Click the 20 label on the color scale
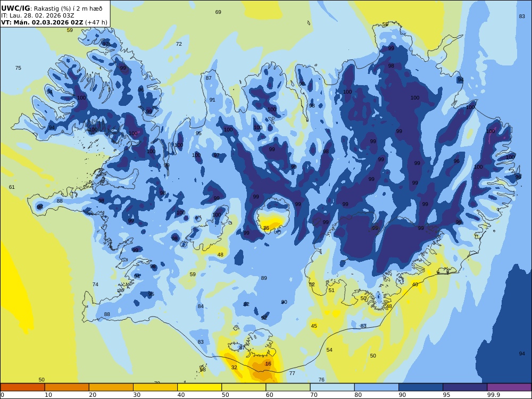 point(93,395)
